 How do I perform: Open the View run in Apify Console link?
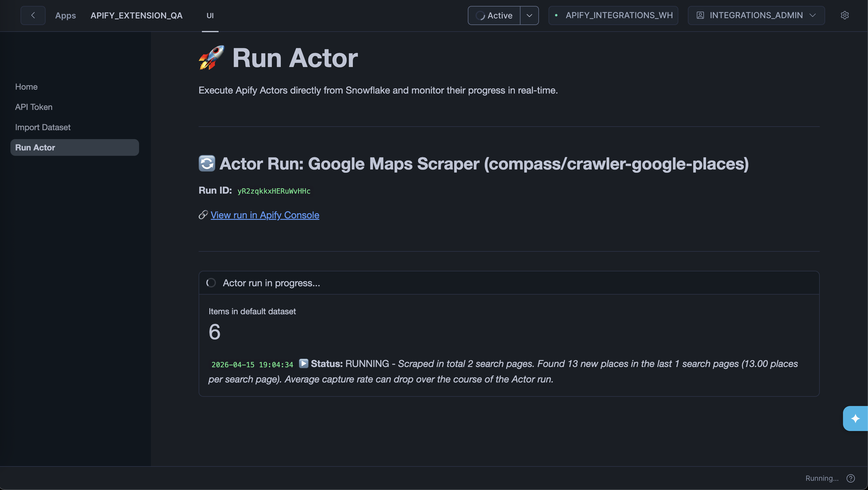265,215
